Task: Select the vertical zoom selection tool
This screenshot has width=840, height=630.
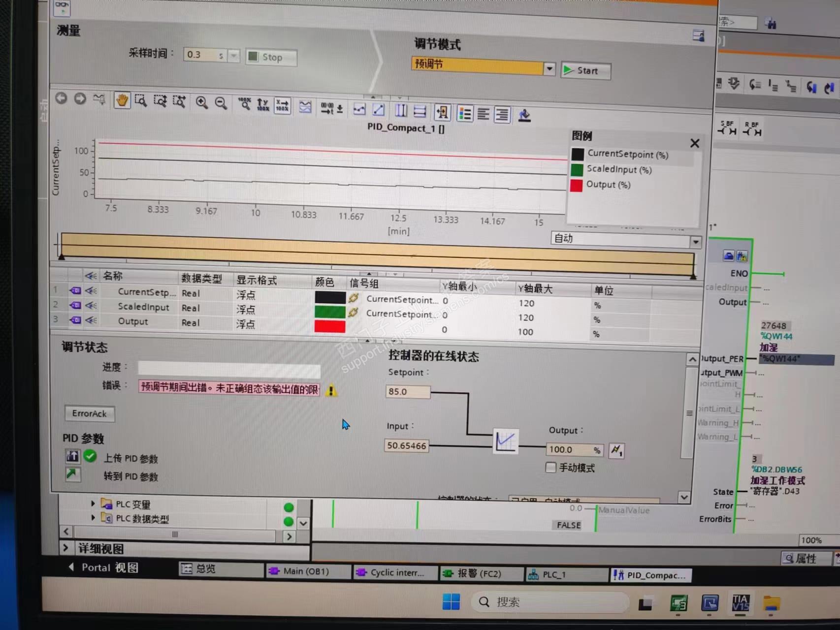Action: click(x=160, y=101)
